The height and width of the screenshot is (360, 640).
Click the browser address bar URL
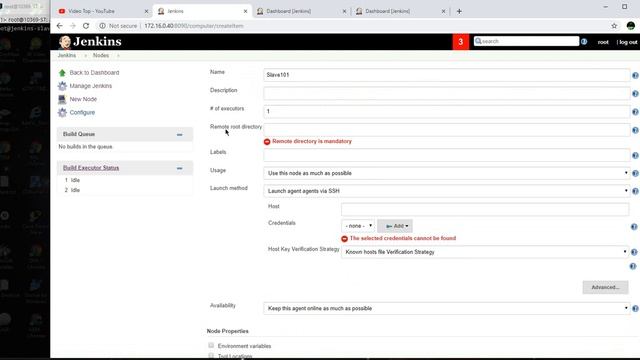pos(194,26)
